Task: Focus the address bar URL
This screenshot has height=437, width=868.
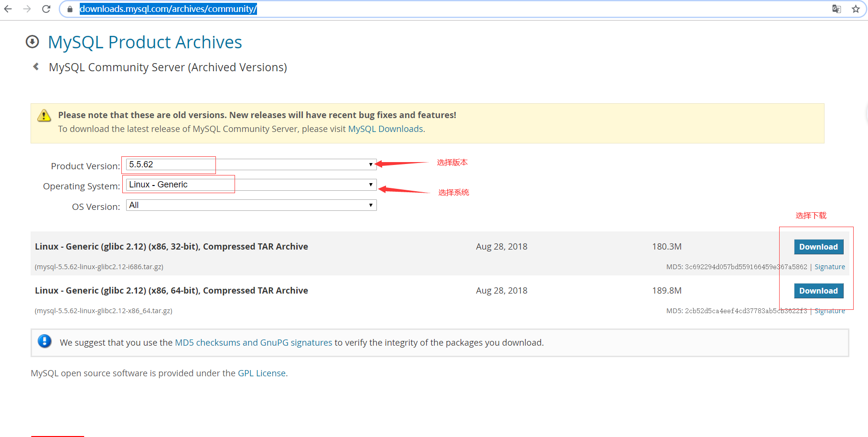Action: (x=168, y=9)
